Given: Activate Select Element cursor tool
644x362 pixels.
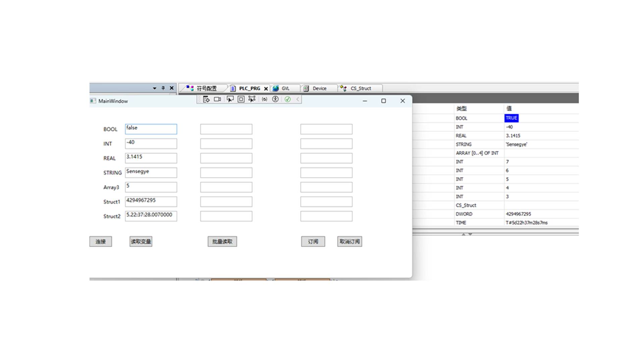Looking at the screenshot, I should click(230, 99).
